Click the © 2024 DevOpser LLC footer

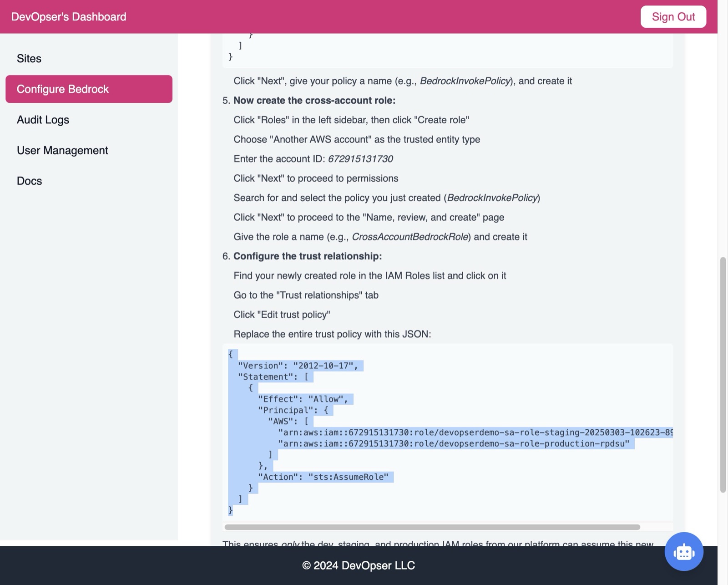[x=359, y=565]
